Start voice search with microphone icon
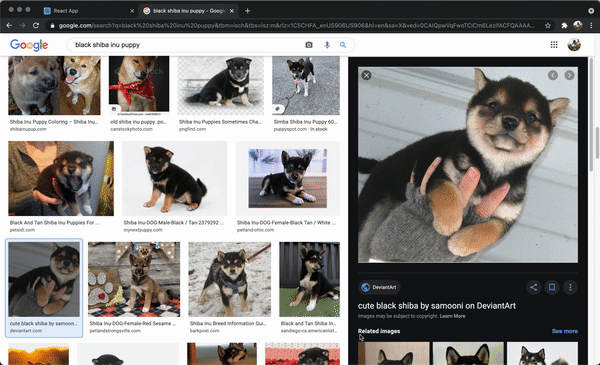Image resolution: width=600 pixels, height=365 pixels. (x=327, y=45)
